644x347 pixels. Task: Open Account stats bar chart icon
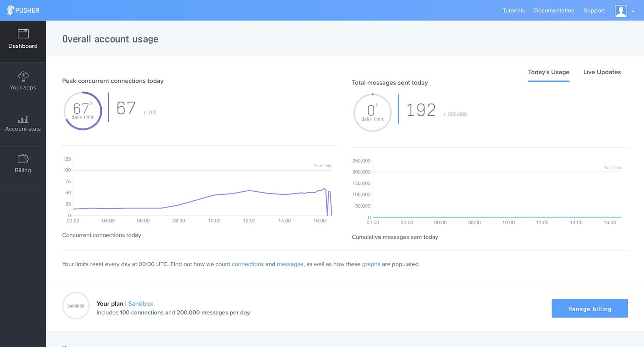click(x=23, y=119)
